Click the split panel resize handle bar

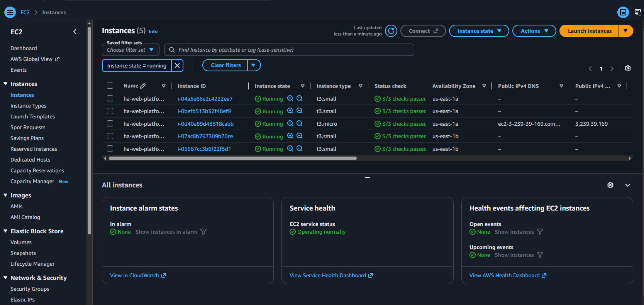tap(368, 177)
